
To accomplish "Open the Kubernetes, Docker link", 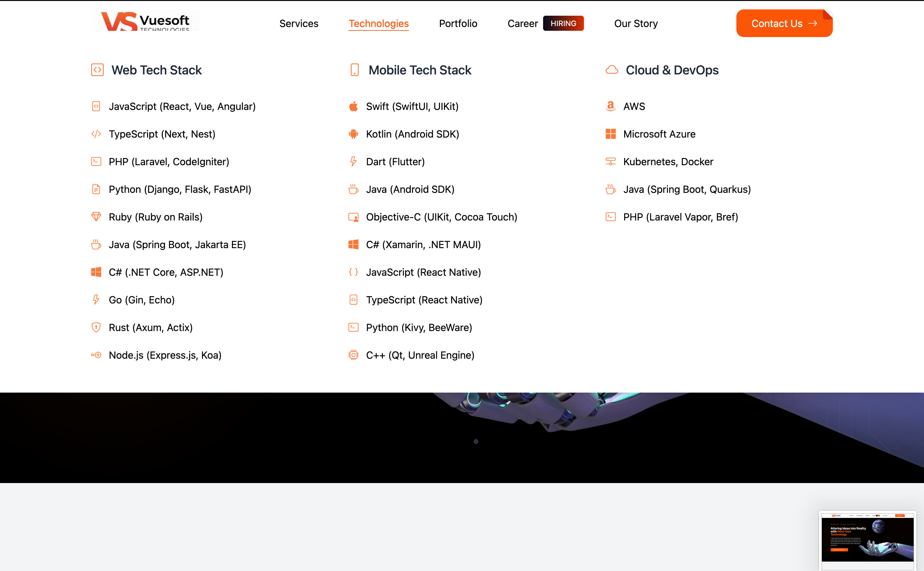I will click(668, 162).
